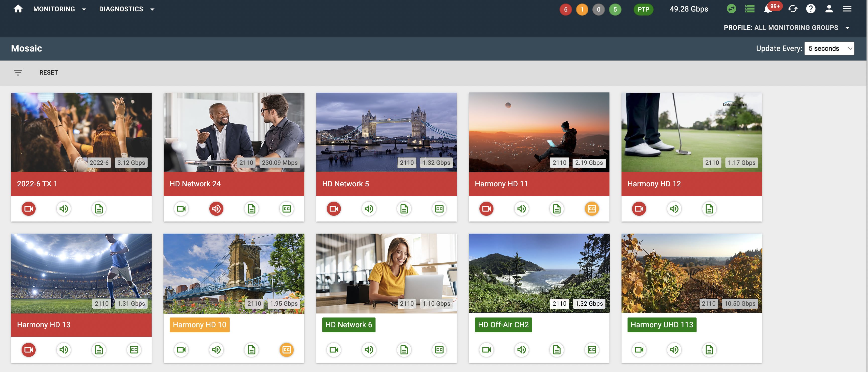Click CC captions icon of HD Off-Air CH2
This screenshot has height=372, width=868.
592,350
